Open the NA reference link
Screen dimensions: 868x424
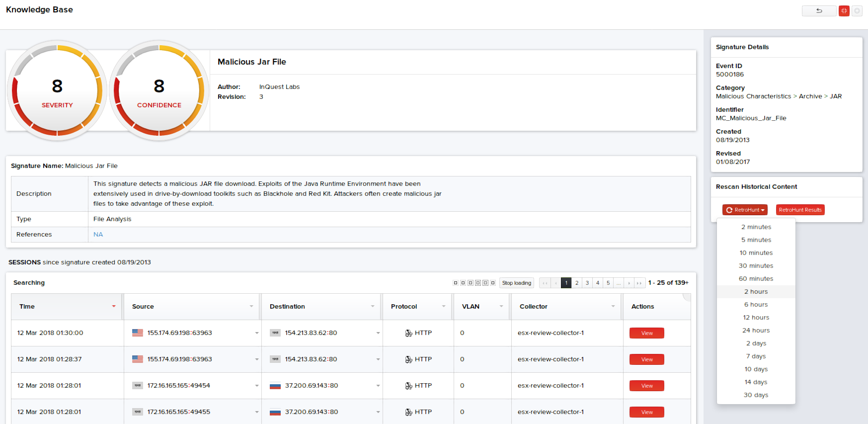click(98, 235)
